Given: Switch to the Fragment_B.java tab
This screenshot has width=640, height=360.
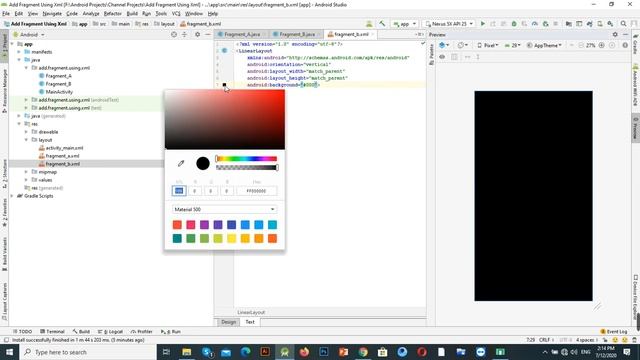Looking at the screenshot, I should tap(297, 34).
